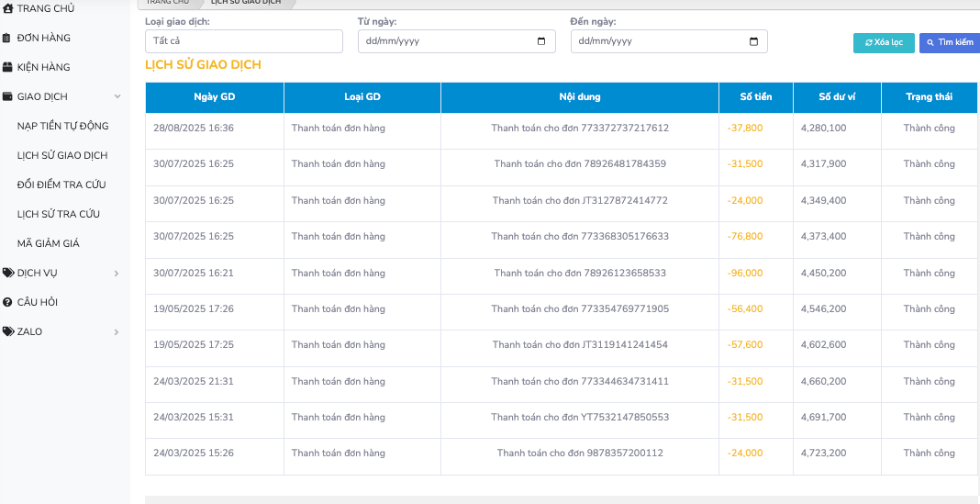The image size is (980, 504).
Task: Click the home icon beside Trang Chủ
Action: [7, 8]
